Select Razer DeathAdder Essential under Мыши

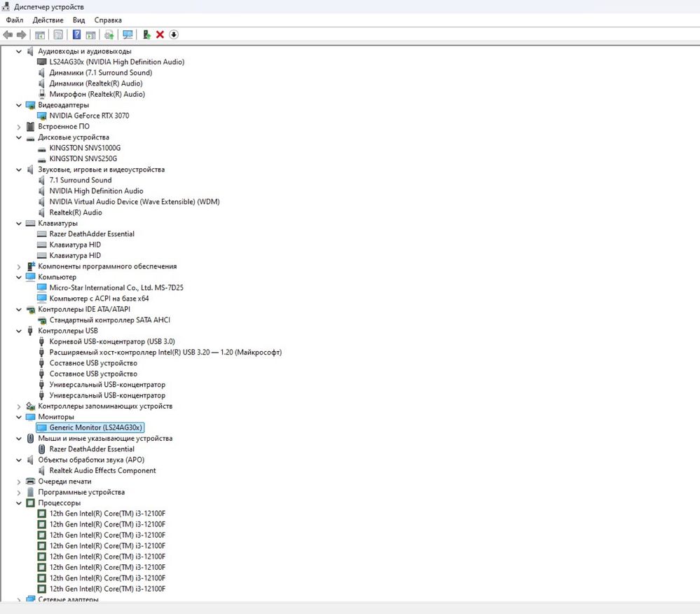92,449
